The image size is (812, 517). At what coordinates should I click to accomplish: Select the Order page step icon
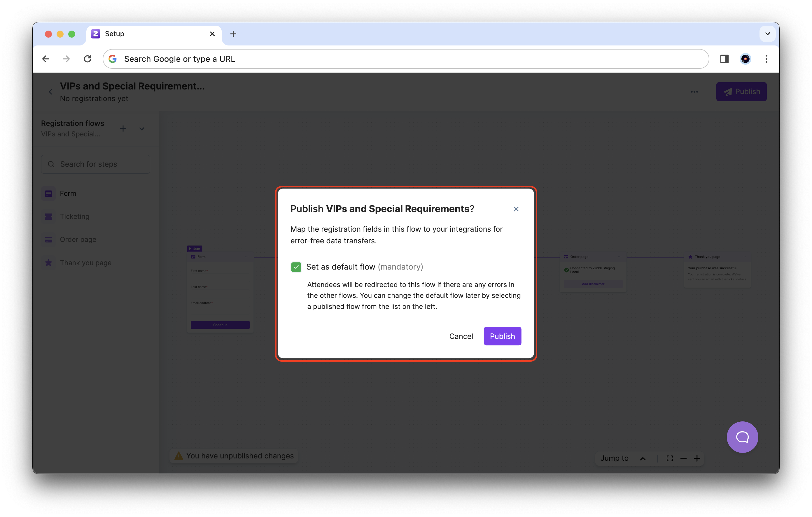tap(48, 239)
